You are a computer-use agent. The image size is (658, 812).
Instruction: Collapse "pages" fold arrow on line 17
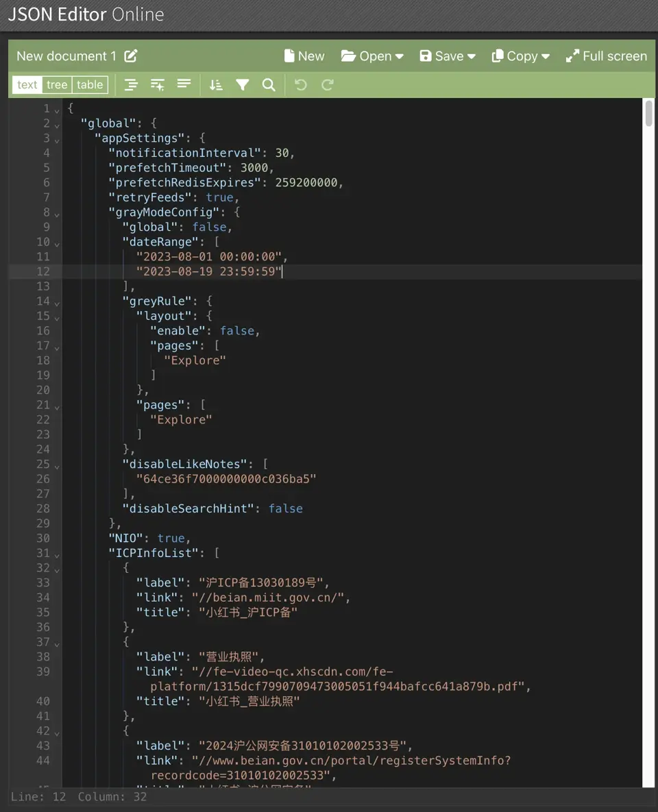point(57,347)
